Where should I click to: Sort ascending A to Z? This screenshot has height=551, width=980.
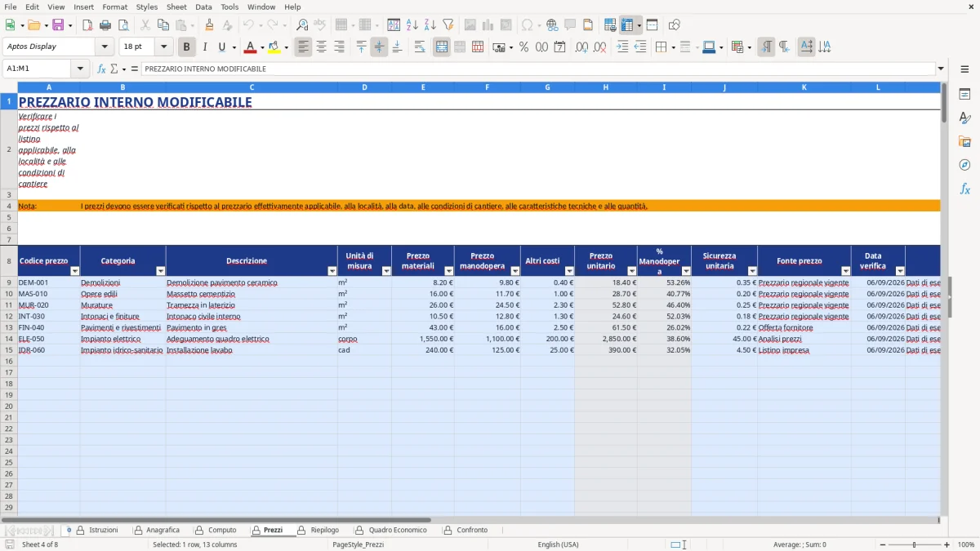(x=412, y=25)
